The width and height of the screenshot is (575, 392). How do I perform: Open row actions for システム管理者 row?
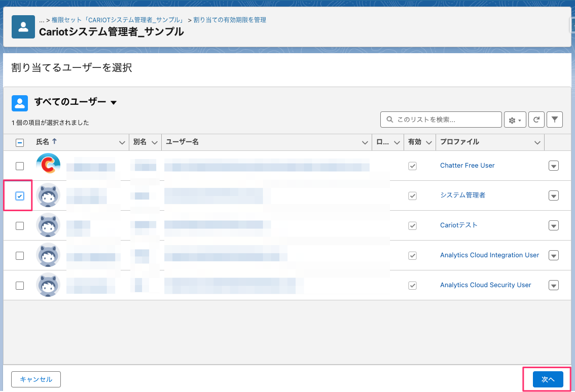click(x=554, y=196)
